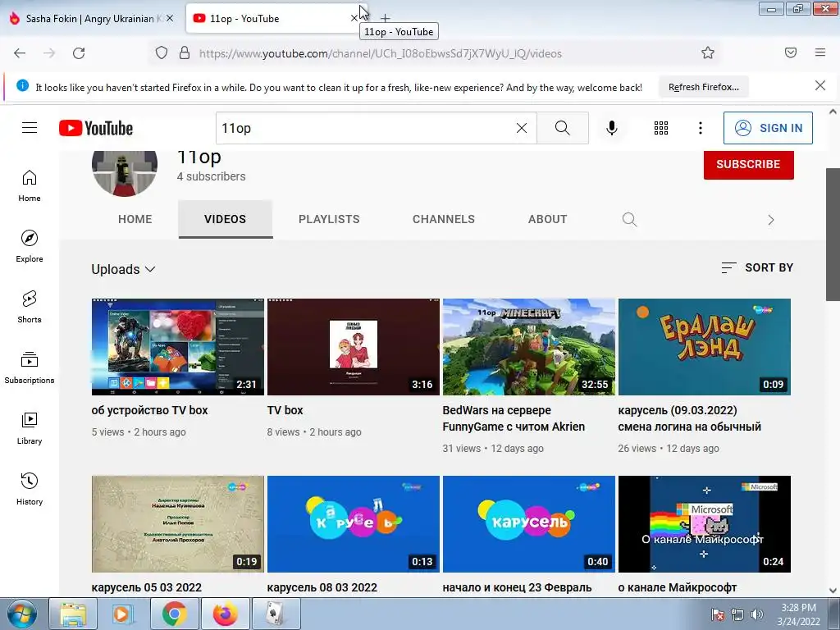Click the 11op channel avatar
840x630 pixels.
pos(125,172)
